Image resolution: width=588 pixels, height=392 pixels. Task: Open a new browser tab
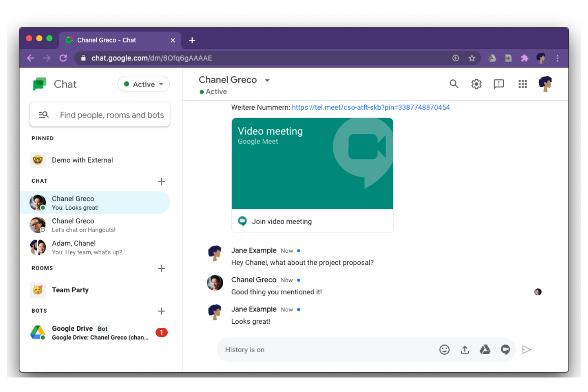coord(192,40)
